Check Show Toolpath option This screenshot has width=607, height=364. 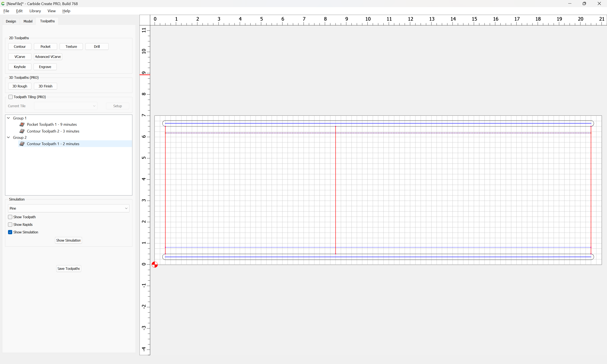pos(10,217)
